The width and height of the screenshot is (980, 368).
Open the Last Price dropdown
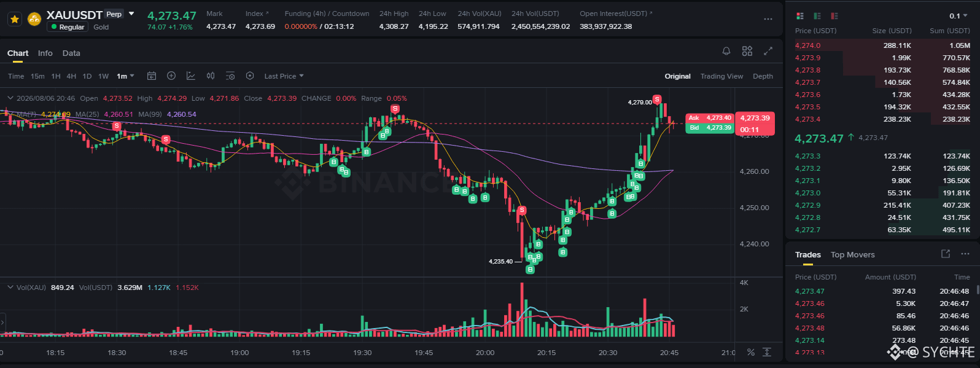pos(284,76)
